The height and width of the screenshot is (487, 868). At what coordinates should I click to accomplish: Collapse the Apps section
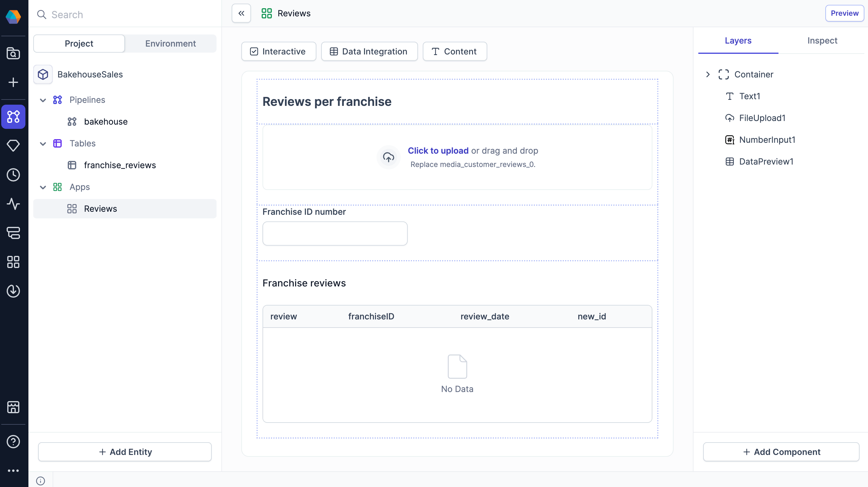43,187
